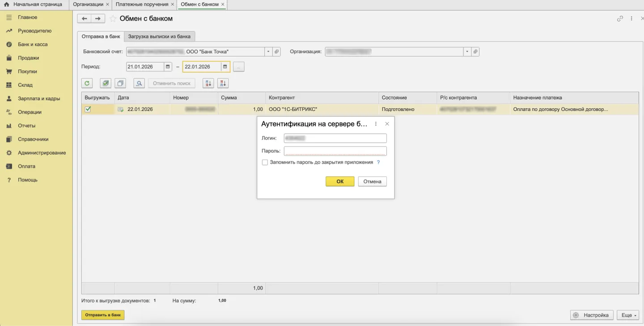Screen dimensions: 644x326
Task: Open 'Банк и касса' sidebar section
Action: [x=33, y=44]
